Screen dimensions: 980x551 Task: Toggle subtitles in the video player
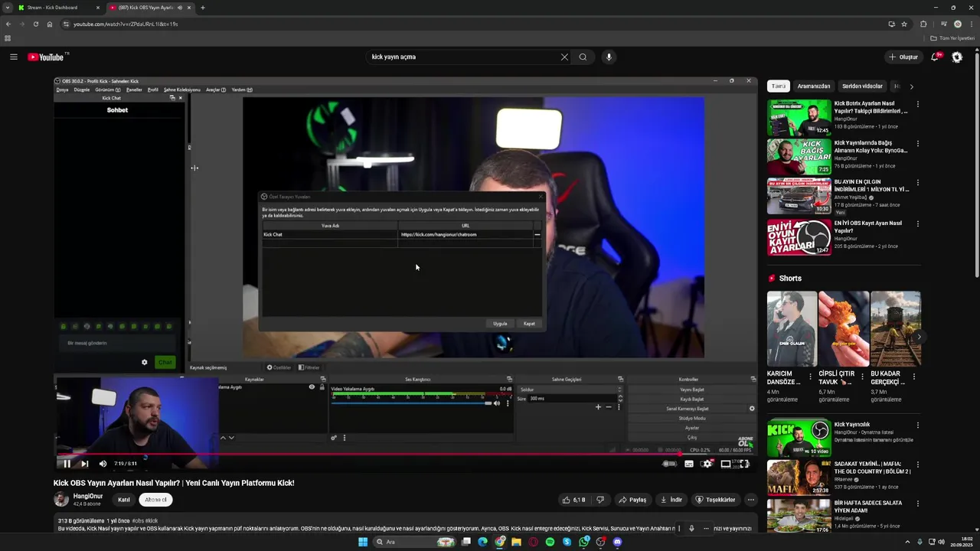689,463
